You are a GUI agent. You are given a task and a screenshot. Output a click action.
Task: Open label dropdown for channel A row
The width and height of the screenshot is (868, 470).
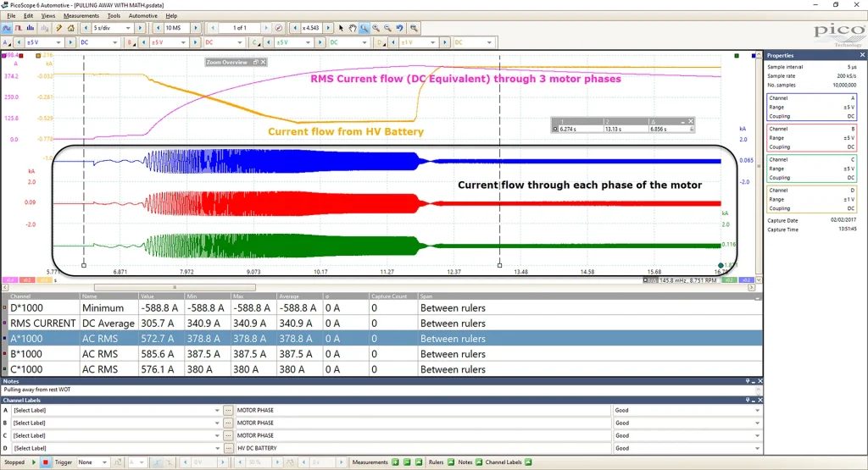coord(216,410)
